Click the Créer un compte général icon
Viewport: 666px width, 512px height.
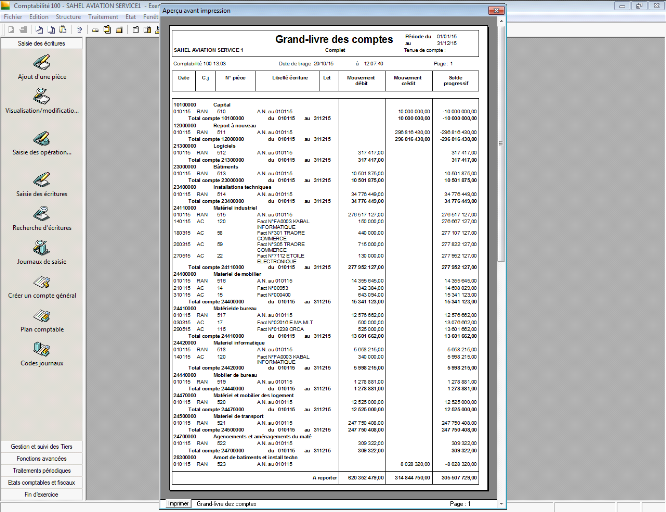42,281
